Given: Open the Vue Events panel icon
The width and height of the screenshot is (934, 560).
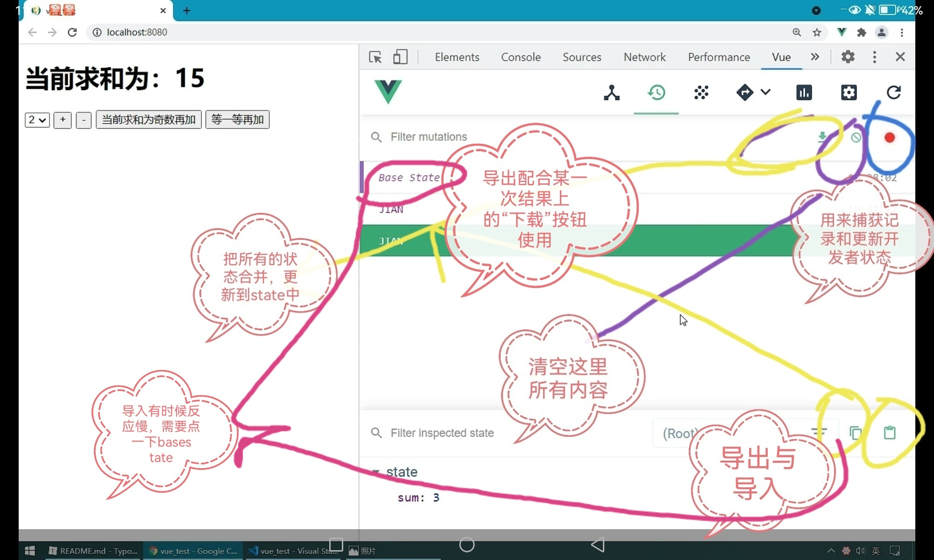Looking at the screenshot, I should coord(701,92).
